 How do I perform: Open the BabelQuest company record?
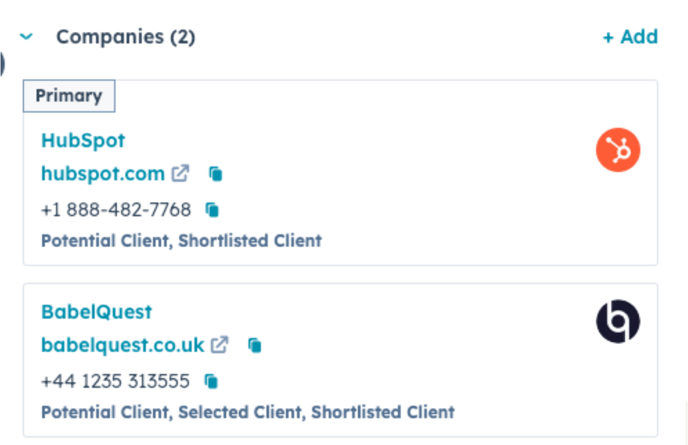pos(97,312)
